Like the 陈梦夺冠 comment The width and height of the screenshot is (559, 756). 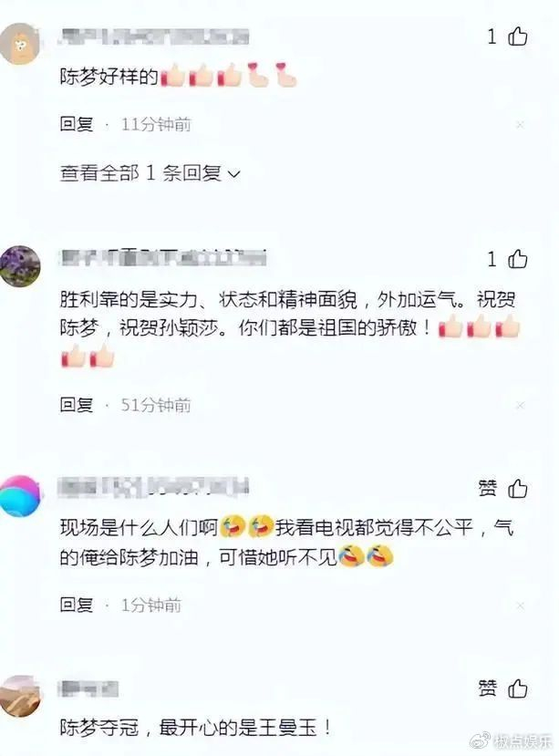518,688
